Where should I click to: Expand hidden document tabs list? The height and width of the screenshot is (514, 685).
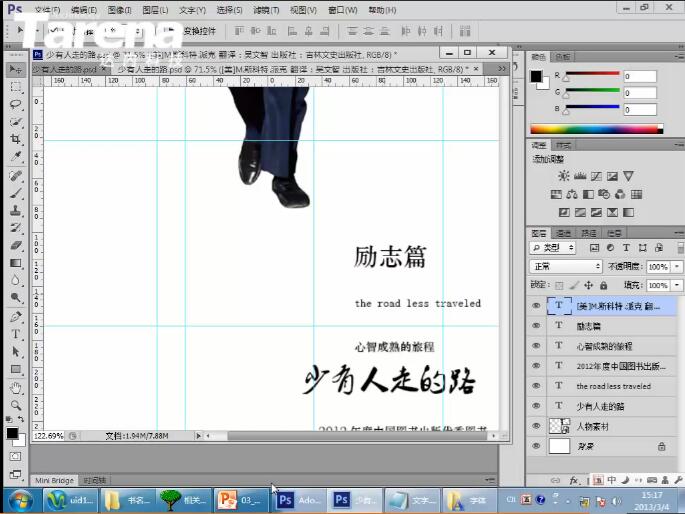(x=502, y=69)
